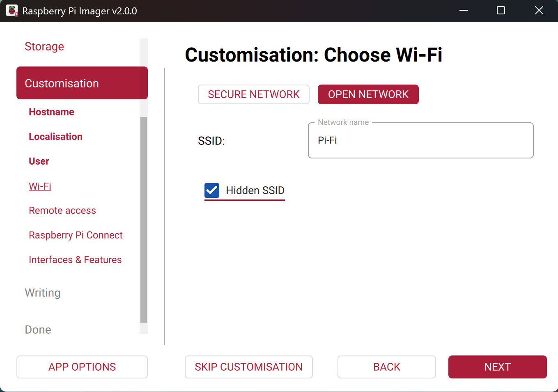
Task: Select the Wi-Fi sidebar link
Action: [x=40, y=186]
